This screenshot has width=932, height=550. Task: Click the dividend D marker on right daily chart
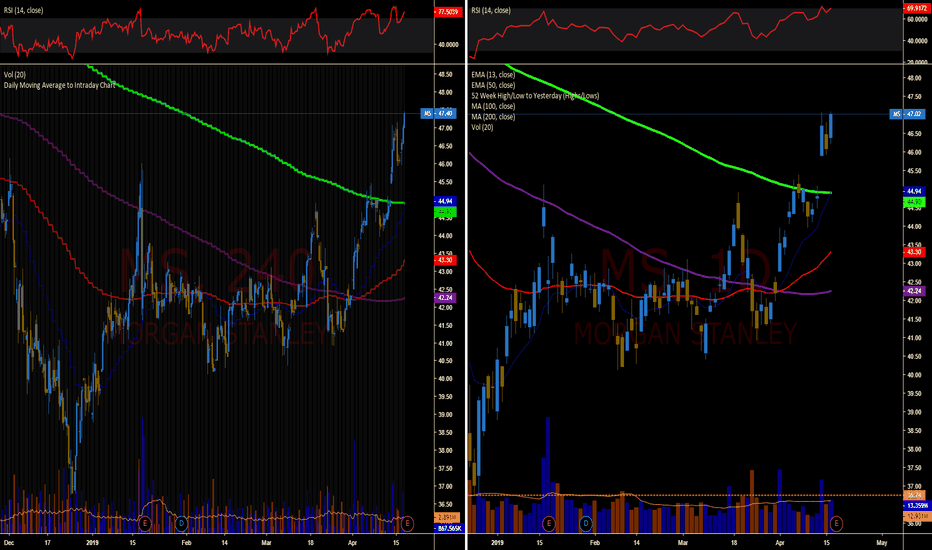pyautogui.click(x=586, y=523)
